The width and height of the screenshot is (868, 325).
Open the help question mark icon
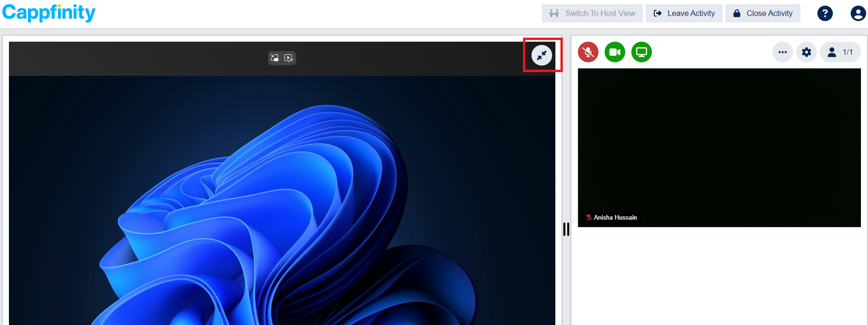coord(825,13)
